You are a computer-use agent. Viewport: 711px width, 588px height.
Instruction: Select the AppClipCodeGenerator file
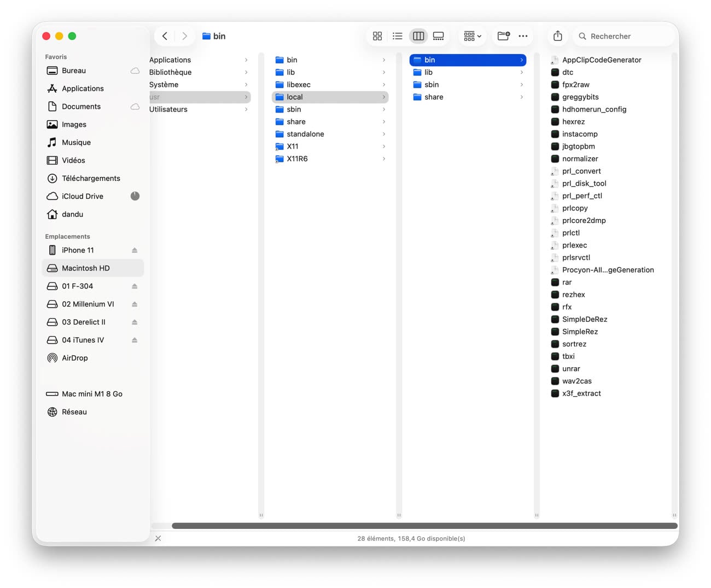click(x=602, y=60)
